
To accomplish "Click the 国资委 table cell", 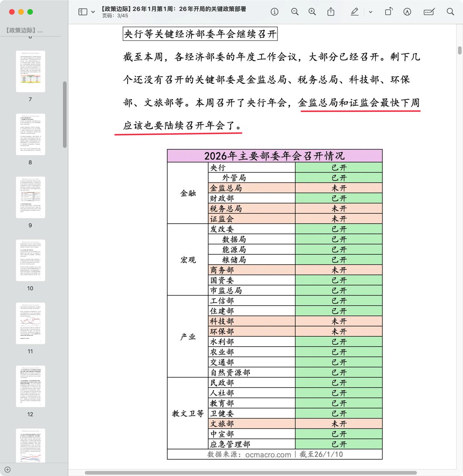I will pos(252,280).
